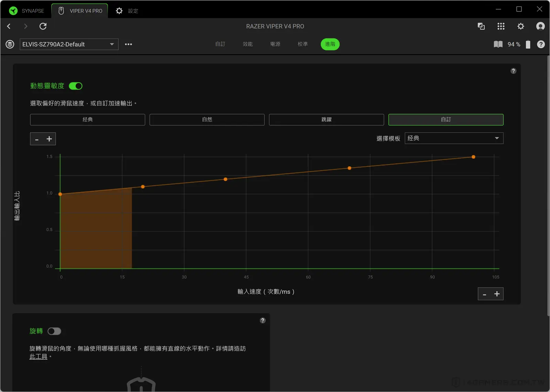Select the 進階 advanced tab
550x392 pixels.
pyautogui.click(x=330, y=44)
